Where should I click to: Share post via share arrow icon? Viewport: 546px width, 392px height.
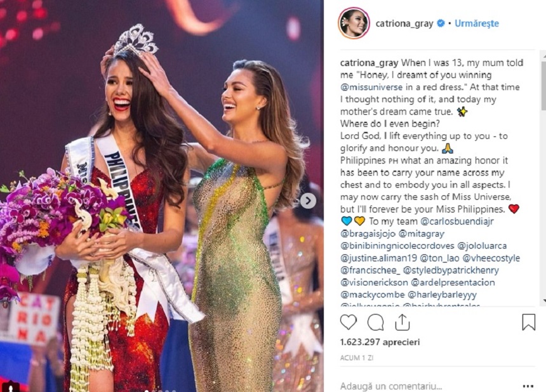tap(402, 322)
